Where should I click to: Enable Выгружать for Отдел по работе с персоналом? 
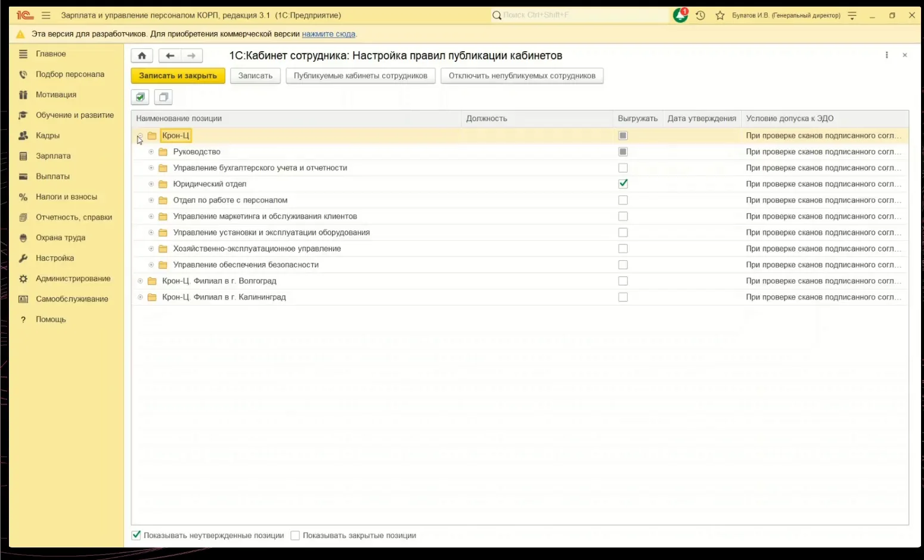coord(623,200)
